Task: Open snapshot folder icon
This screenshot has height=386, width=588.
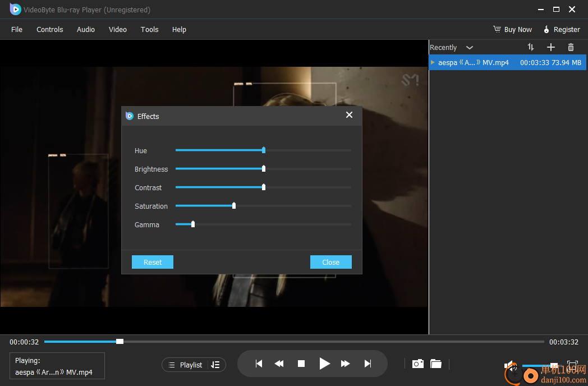Action: click(x=436, y=364)
